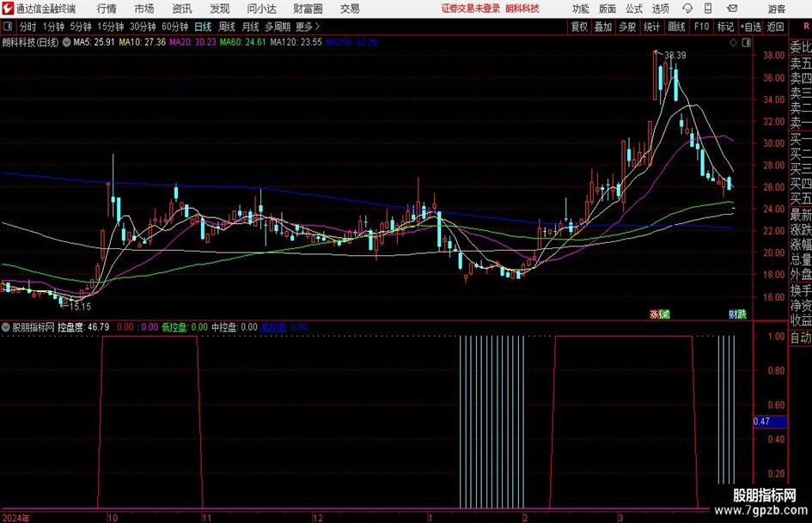This screenshot has height=523, width=812.
Task: Click the month 12 marker on the timeline
Action: pos(317,518)
